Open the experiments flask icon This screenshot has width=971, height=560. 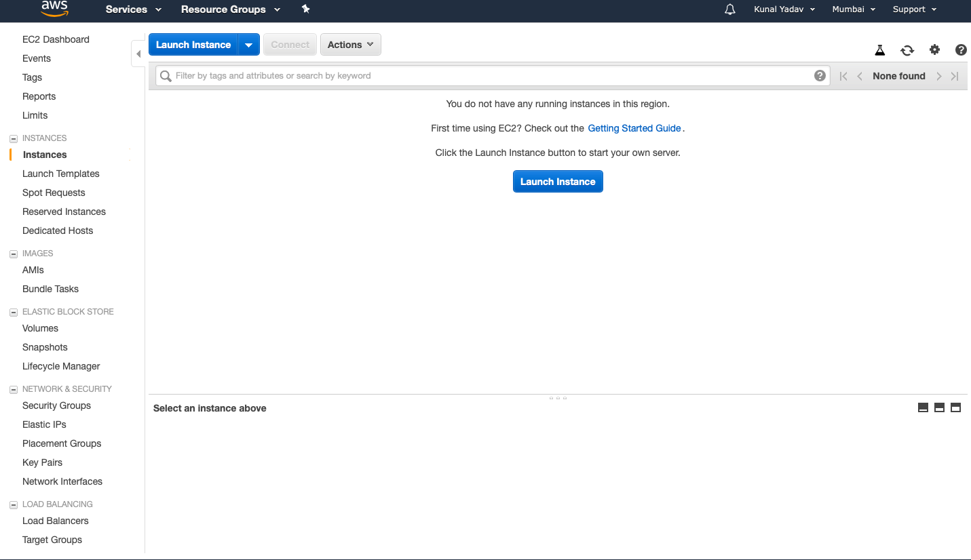pyautogui.click(x=880, y=50)
